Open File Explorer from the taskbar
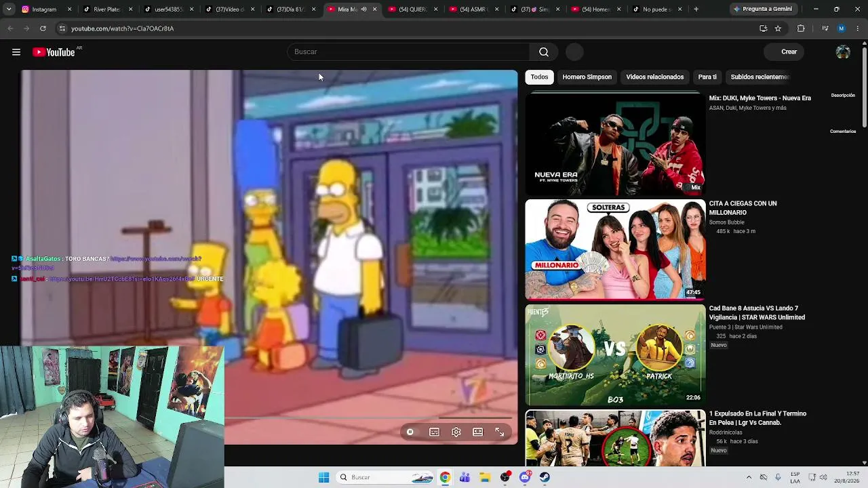 coord(485,477)
